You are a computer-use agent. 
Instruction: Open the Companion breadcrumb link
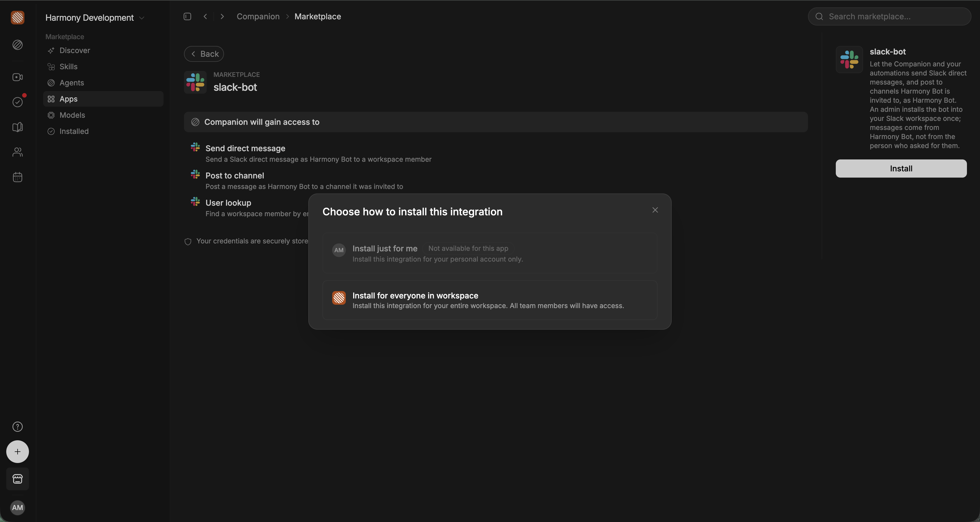[258, 16]
